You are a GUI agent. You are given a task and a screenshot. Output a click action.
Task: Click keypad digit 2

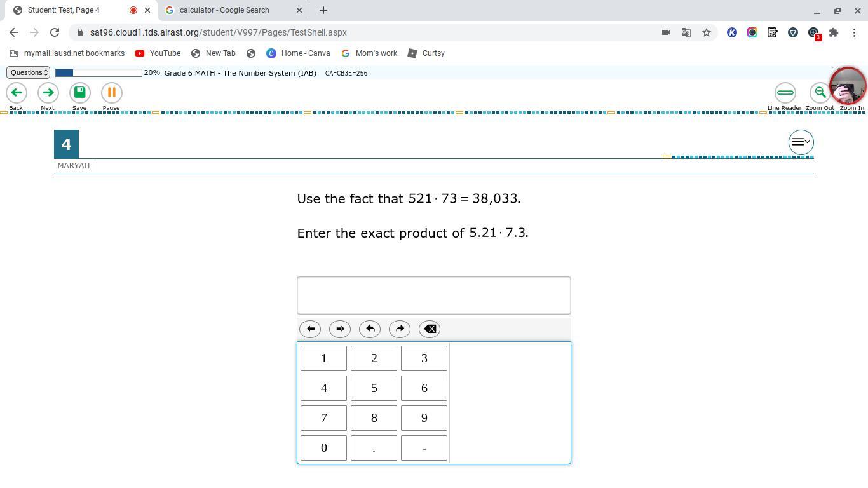tap(374, 358)
